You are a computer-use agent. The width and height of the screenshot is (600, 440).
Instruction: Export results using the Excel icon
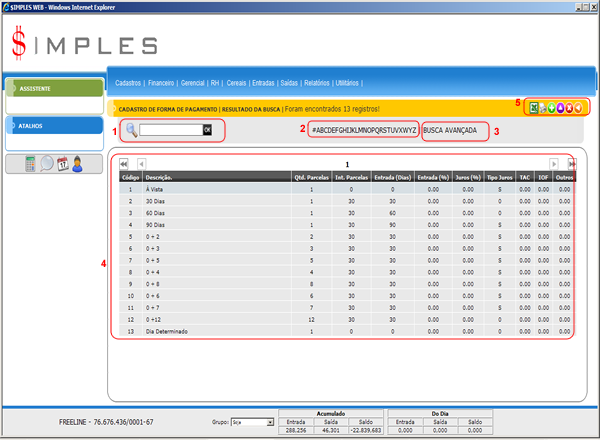click(x=534, y=107)
